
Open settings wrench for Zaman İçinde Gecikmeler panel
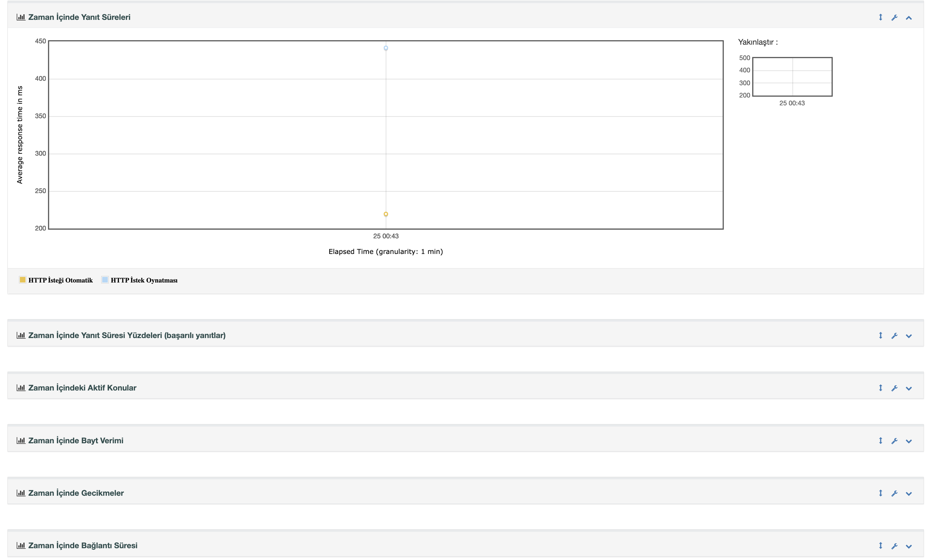(x=895, y=493)
